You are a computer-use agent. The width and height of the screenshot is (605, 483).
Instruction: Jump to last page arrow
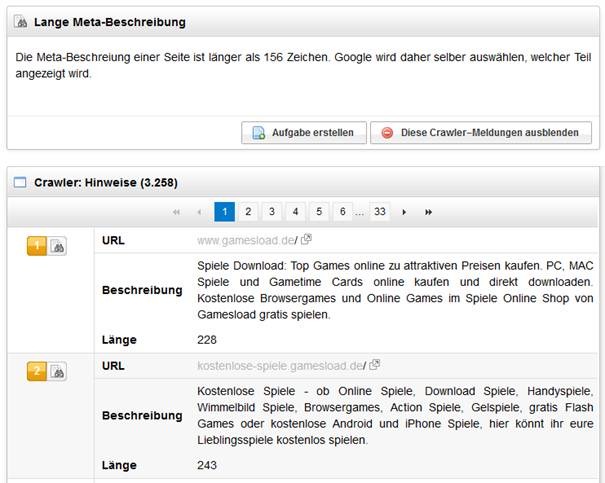428,212
